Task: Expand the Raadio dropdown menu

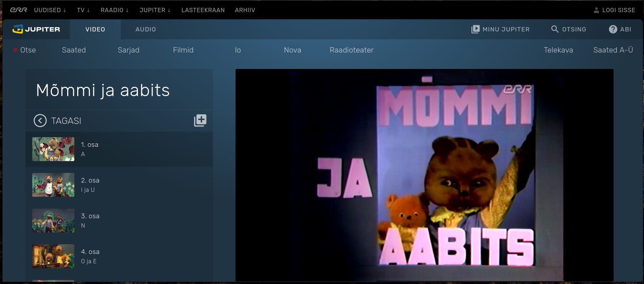Action: (115, 10)
